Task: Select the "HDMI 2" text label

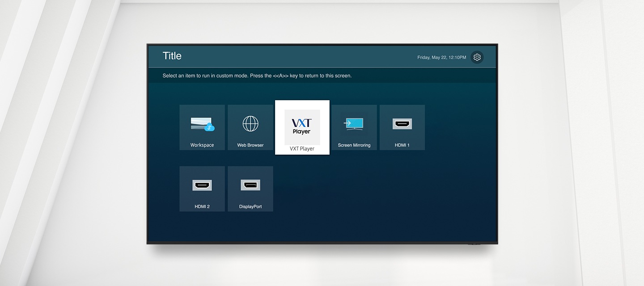Action: tap(202, 207)
